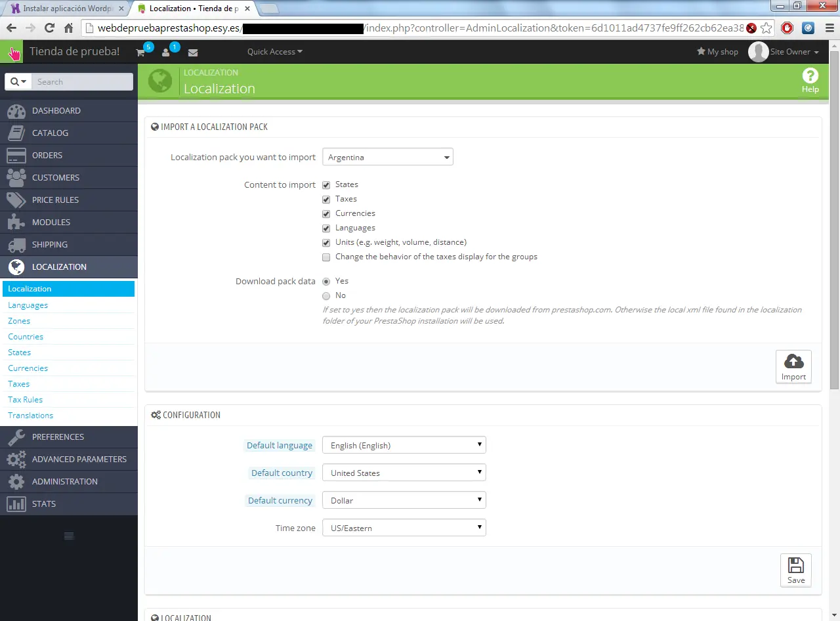Click the Dashboard gauge icon in sidebar
This screenshot has height=621, width=840.
16,111
